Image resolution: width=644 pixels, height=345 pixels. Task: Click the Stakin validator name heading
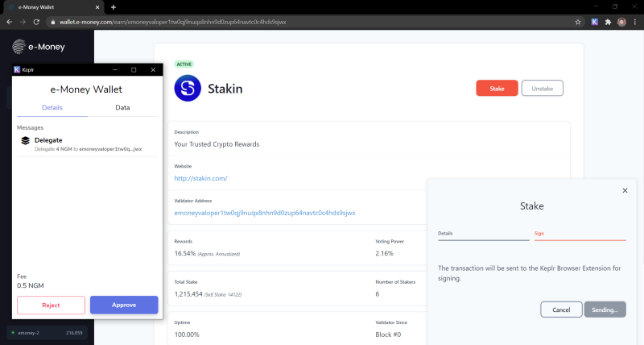225,89
